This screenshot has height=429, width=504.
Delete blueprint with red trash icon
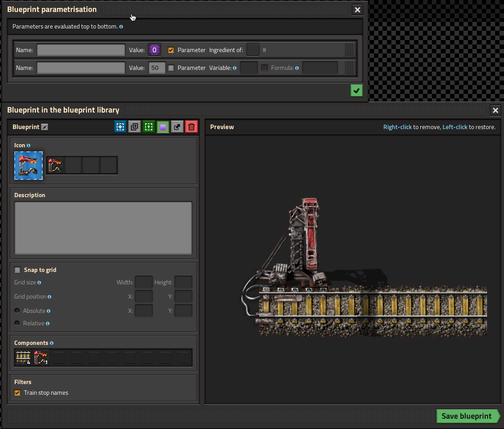tap(191, 127)
